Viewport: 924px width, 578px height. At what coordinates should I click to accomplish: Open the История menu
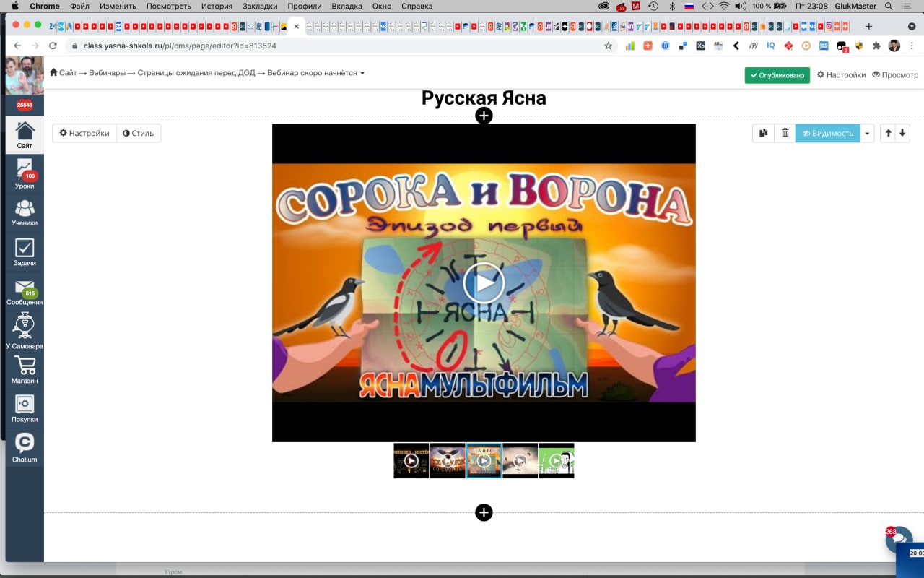click(x=217, y=6)
